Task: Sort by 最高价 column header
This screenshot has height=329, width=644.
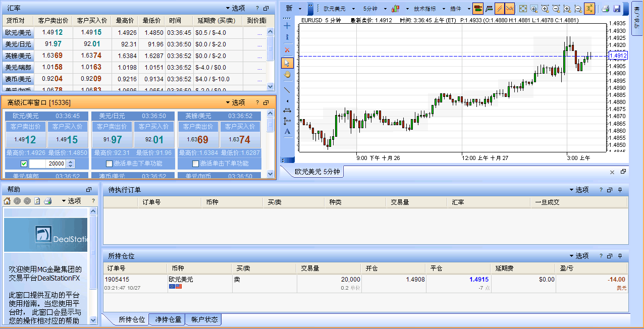Action: tap(125, 21)
